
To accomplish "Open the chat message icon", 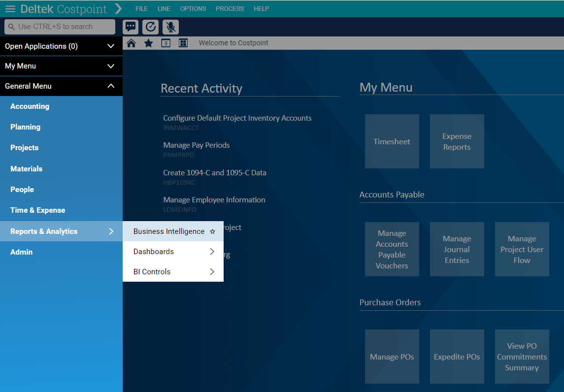I will coord(131,27).
